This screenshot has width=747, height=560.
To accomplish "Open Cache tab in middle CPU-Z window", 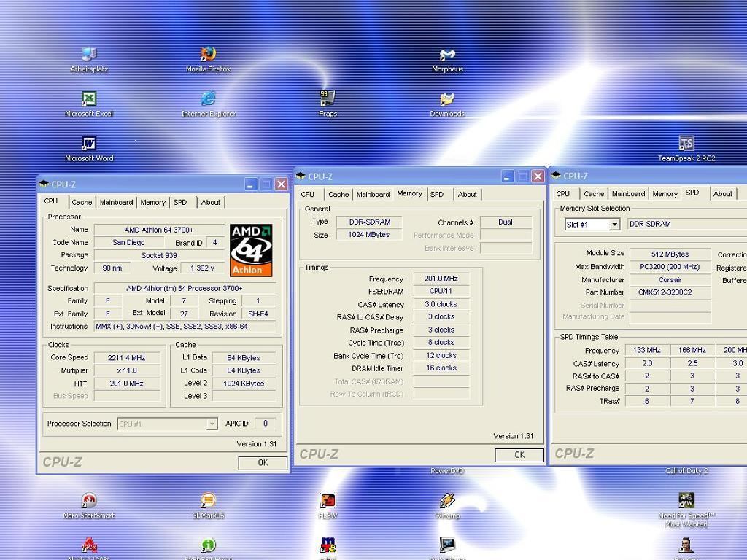I will click(x=338, y=194).
